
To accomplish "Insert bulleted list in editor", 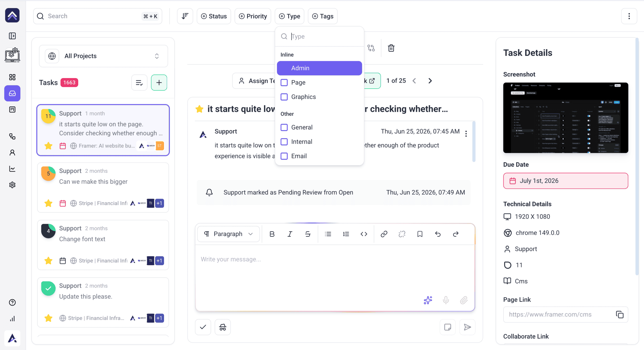I will pyautogui.click(x=328, y=234).
